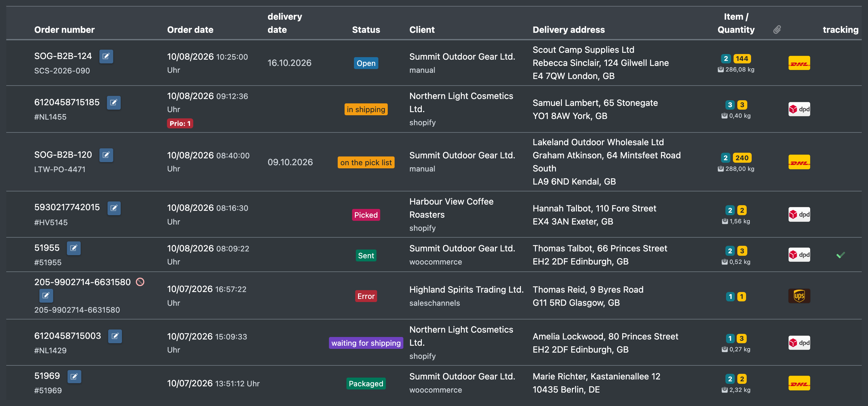Screen dimensions: 868x406
Task: Edit order 51955
Action: point(73,248)
